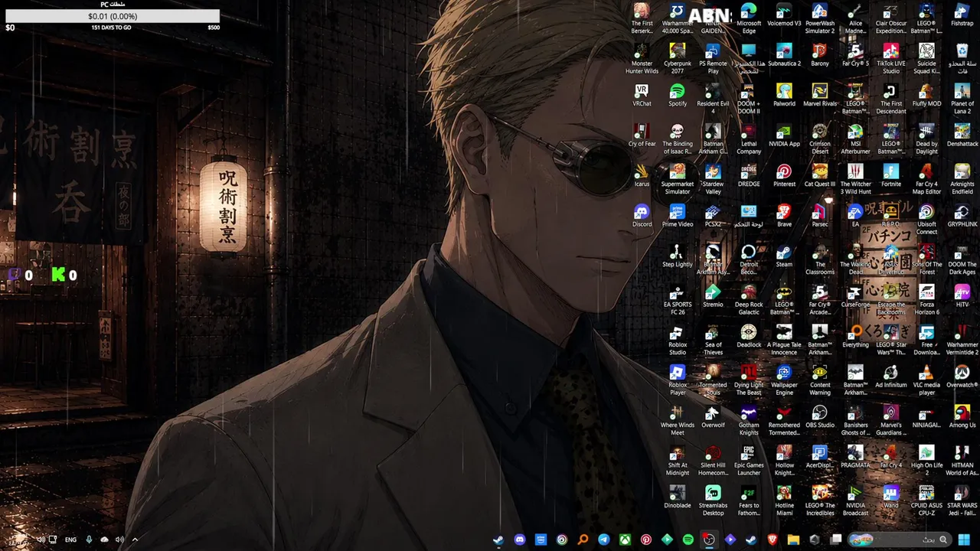Select the Marvel Rivals desktop shortcut
Viewport: 980px width, 551px height.
point(820,96)
